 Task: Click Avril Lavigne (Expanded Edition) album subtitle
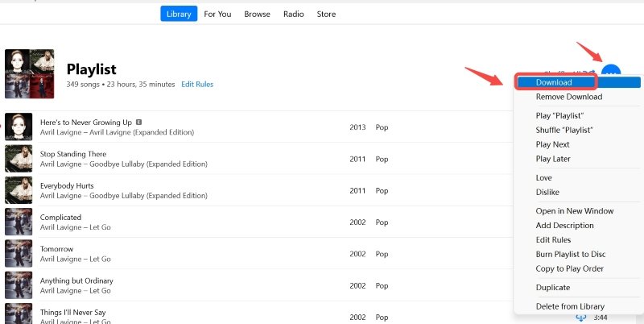coord(142,132)
